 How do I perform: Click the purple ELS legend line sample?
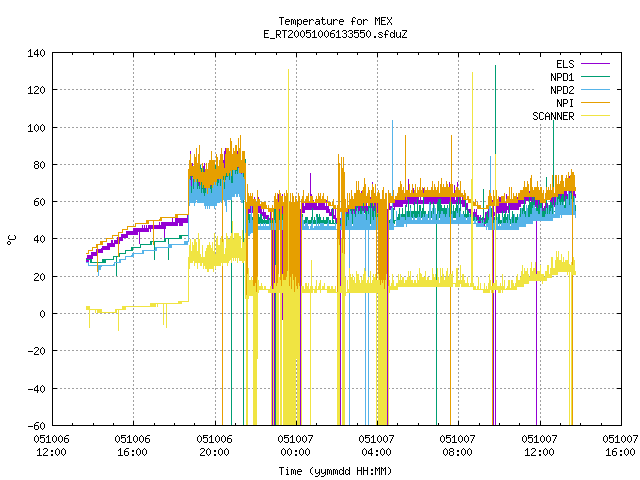coord(596,64)
